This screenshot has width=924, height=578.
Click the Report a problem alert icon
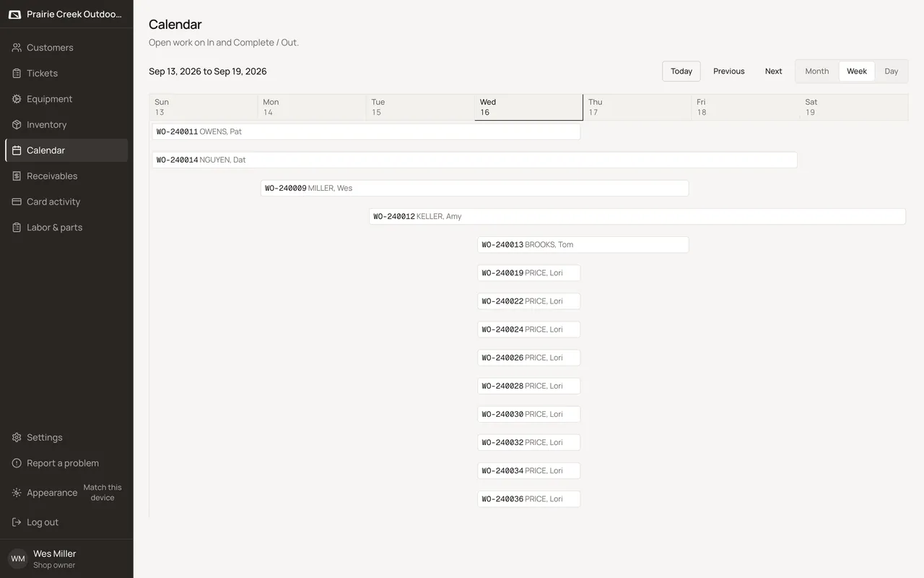tap(17, 463)
